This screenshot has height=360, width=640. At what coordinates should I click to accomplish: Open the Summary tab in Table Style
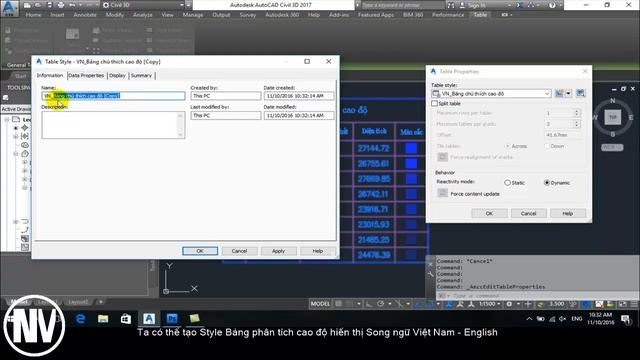coord(141,76)
